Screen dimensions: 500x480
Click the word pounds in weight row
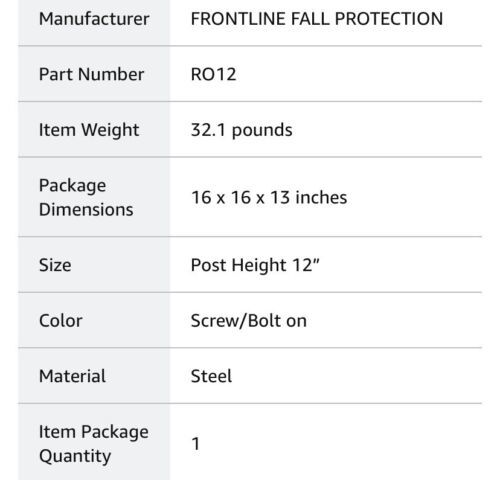(x=262, y=130)
